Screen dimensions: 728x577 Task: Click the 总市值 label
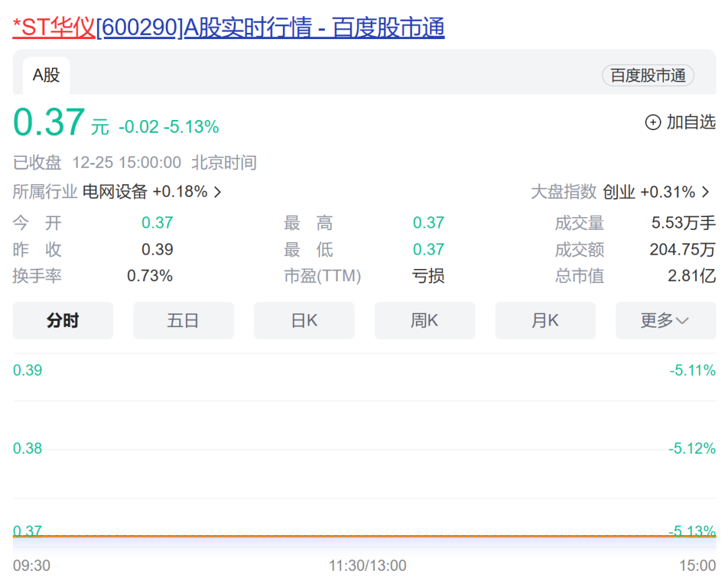click(x=580, y=276)
